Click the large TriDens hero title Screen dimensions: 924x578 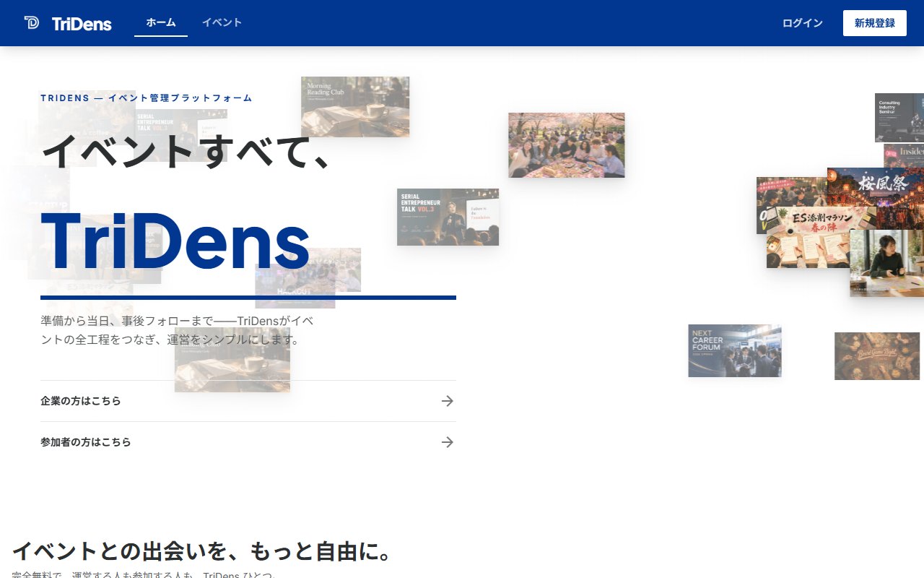175,242
